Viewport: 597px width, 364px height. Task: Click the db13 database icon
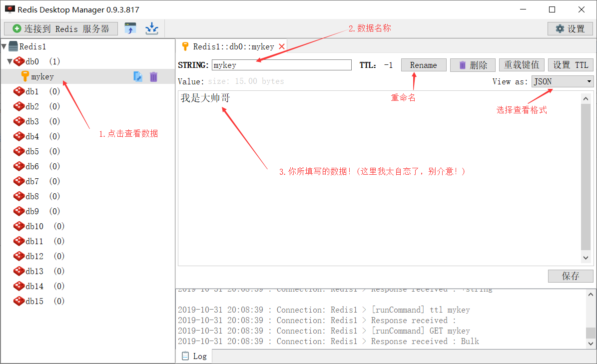point(19,271)
